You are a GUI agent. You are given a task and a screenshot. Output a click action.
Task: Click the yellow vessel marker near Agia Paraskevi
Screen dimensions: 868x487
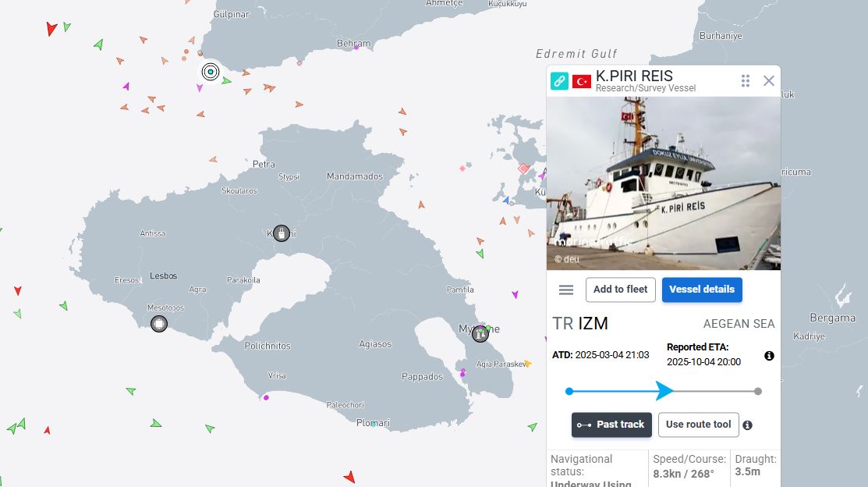[x=528, y=364]
